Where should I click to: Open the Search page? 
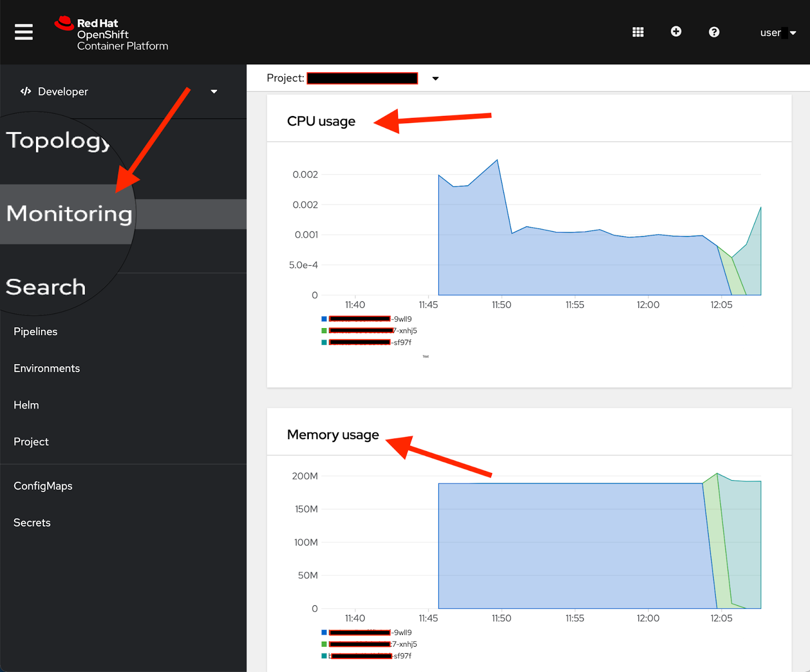pyautogui.click(x=46, y=287)
